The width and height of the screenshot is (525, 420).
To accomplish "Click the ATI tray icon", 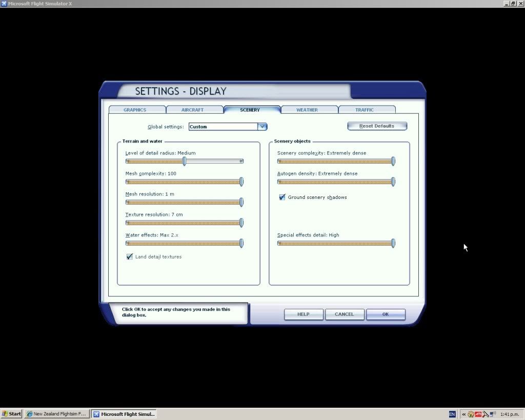I will (x=478, y=414).
